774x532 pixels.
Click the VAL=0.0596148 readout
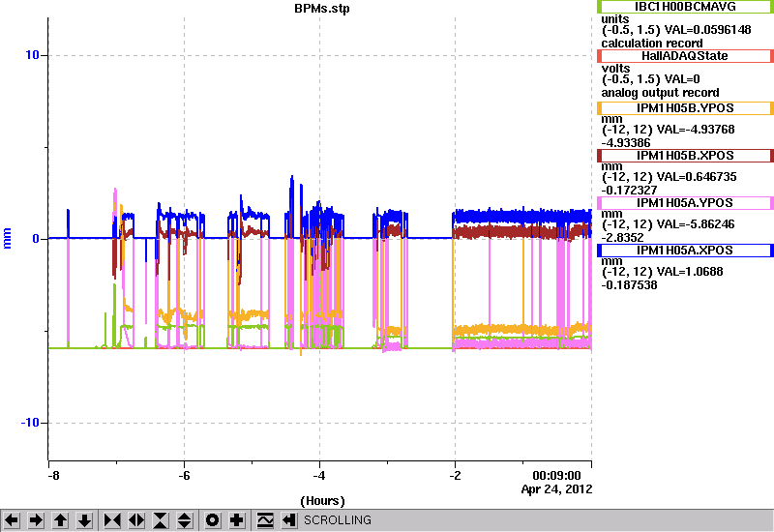(x=708, y=30)
